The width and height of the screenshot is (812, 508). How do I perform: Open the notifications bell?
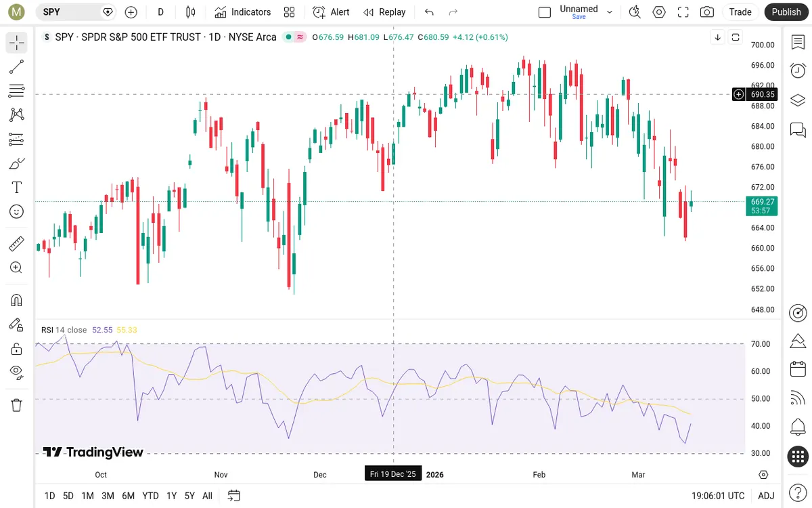798,427
